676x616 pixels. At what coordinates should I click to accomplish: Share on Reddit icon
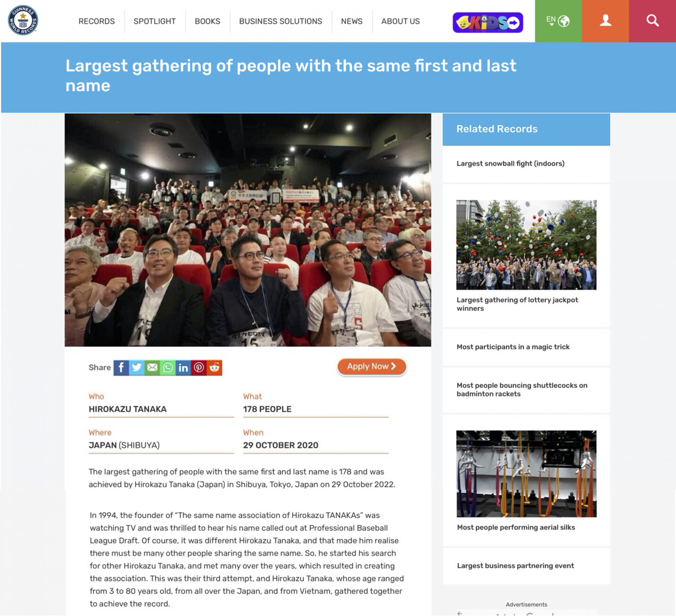tap(214, 368)
